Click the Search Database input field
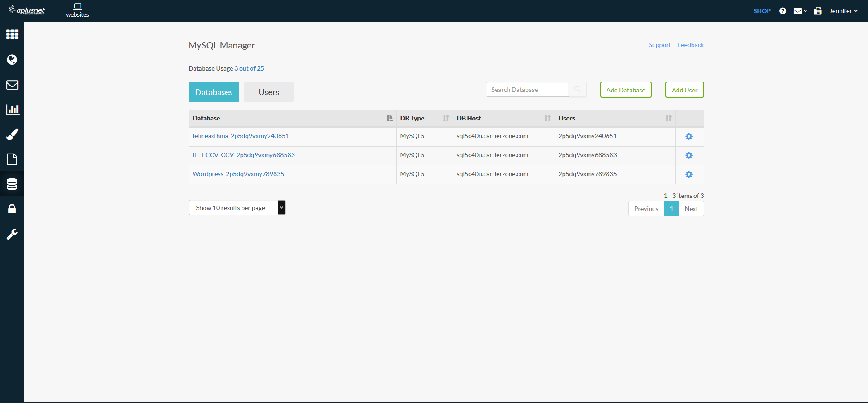 [527, 90]
